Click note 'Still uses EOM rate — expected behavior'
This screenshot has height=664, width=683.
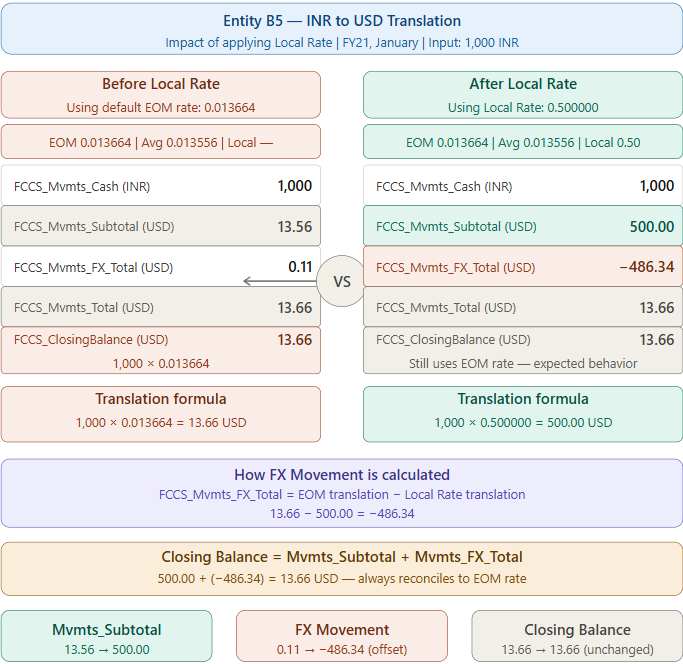coord(523,363)
